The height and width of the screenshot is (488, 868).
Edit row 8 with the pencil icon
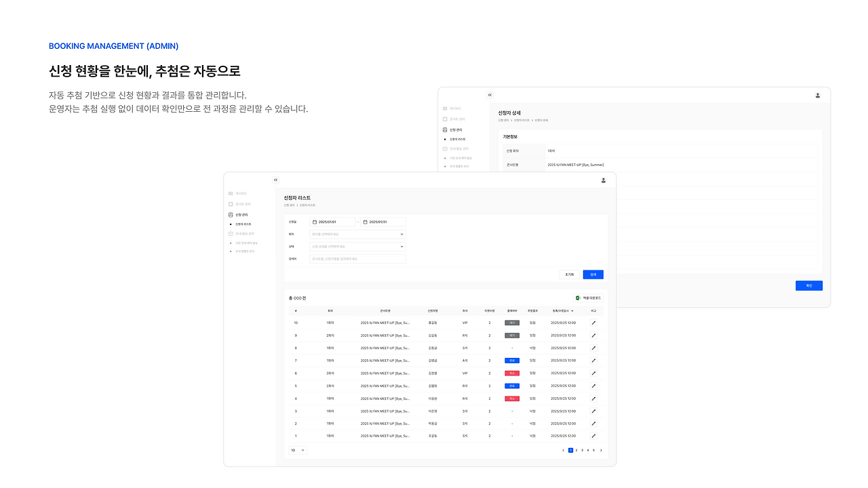click(594, 348)
